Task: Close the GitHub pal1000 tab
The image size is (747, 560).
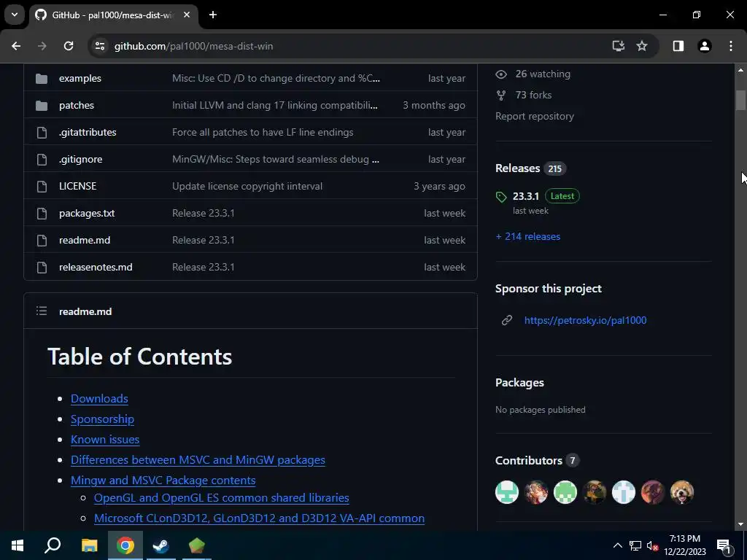Action: [x=187, y=15]
